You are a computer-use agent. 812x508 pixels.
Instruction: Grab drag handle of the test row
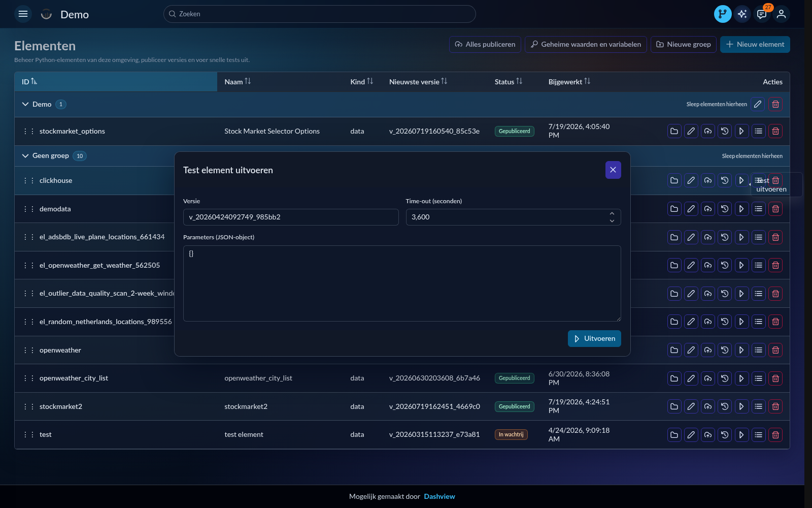pyautogui.click(x=29, y=435)
